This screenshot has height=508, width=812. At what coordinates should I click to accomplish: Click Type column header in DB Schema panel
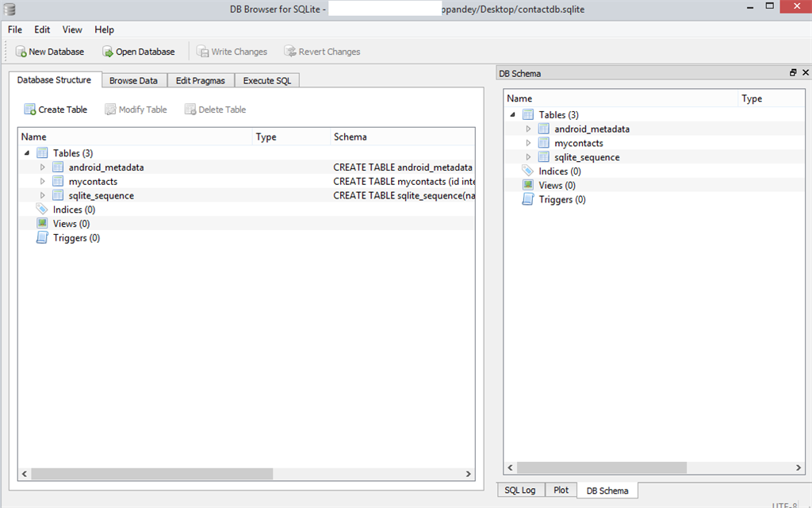click(771, 98)
